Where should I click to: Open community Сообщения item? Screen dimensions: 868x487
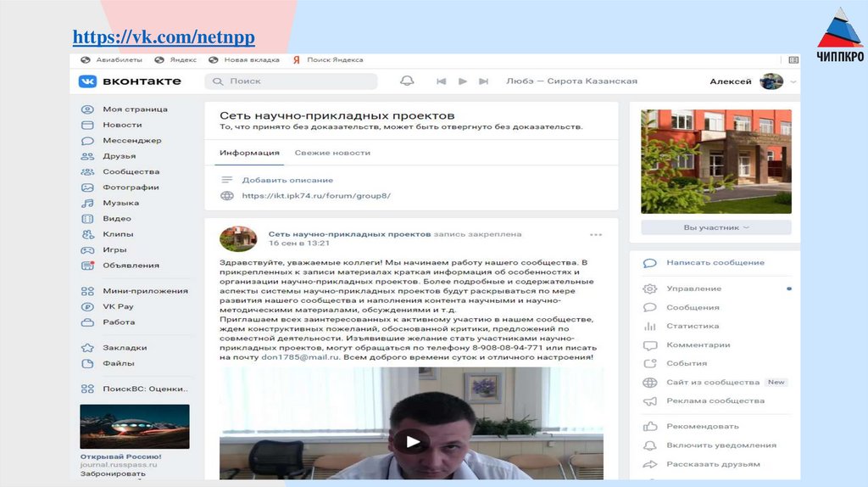pyautogui.click(x=693, y=307)
